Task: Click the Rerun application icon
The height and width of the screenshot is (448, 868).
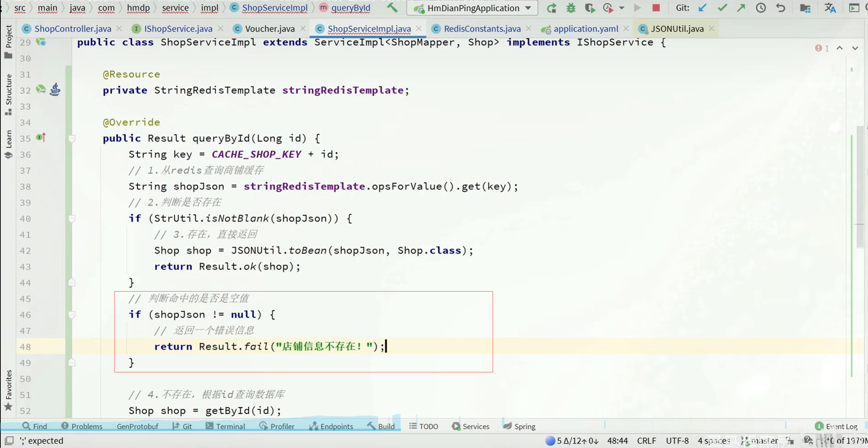Action: (x=551, y=8)
